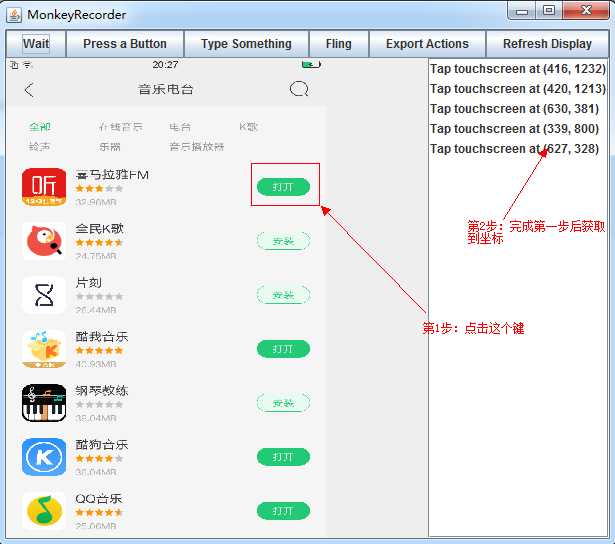Open 酷我音乐 with its green button

(x=283, y=349)
